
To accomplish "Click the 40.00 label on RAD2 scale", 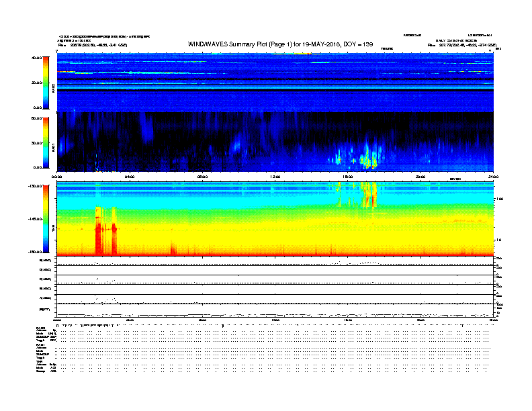I will (37, 58).
